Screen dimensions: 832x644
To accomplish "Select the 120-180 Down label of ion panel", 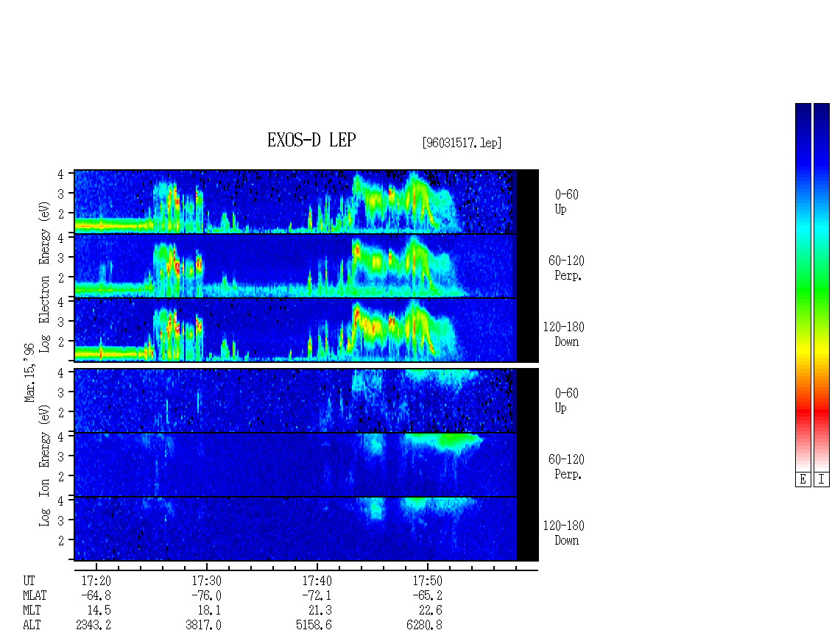I will point(563,533).
